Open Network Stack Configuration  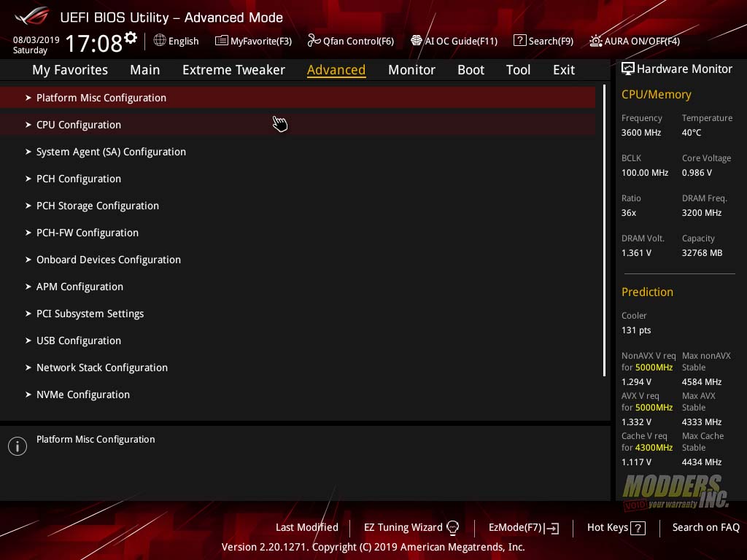pos(298,367)
